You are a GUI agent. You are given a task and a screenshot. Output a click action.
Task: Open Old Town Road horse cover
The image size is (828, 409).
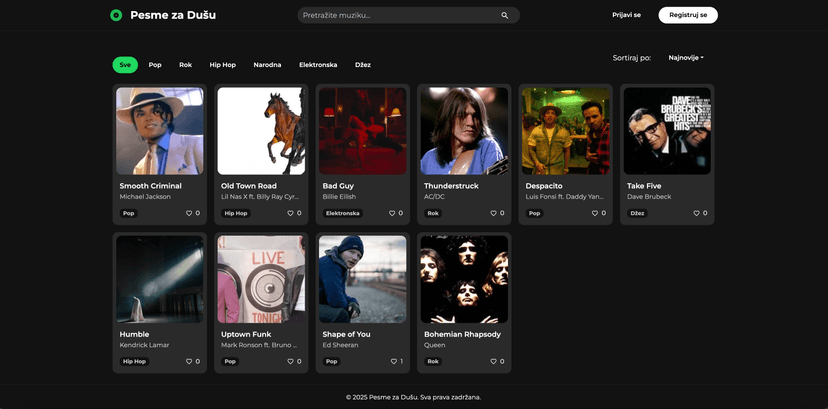pyautogui.click(x=261, y=131)
